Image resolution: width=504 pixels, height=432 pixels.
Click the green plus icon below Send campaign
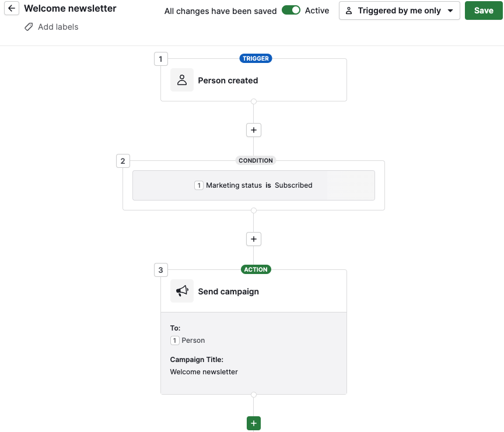[253, 423]
